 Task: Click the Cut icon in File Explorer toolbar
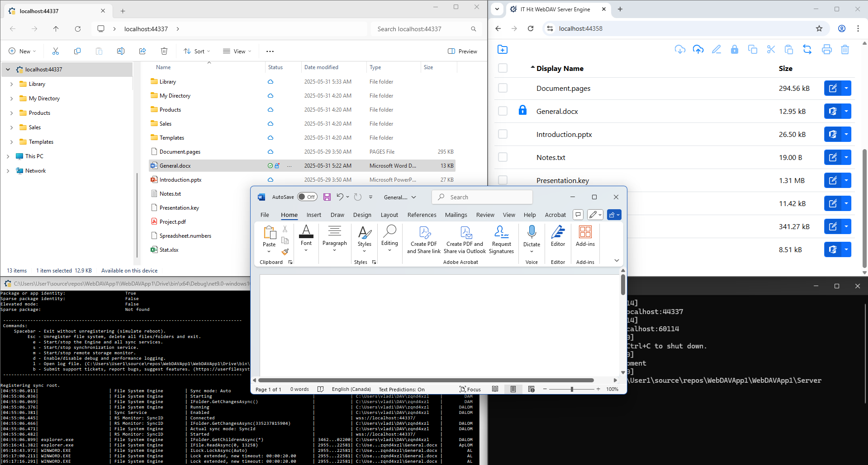[56, 51]
